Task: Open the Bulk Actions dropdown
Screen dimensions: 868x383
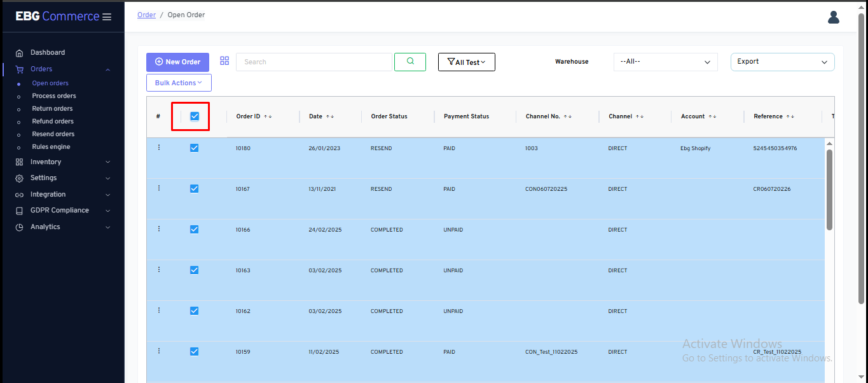Action: 179,83
